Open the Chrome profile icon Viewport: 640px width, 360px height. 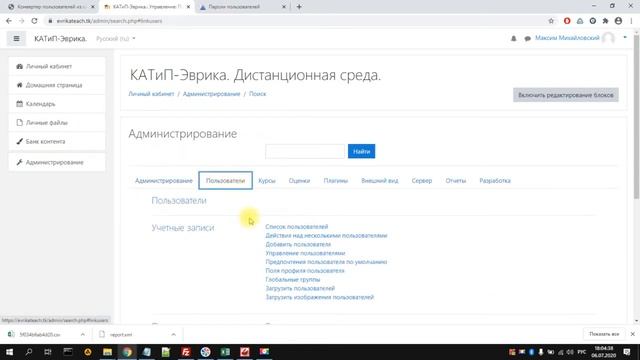click(x=618, y=21)
